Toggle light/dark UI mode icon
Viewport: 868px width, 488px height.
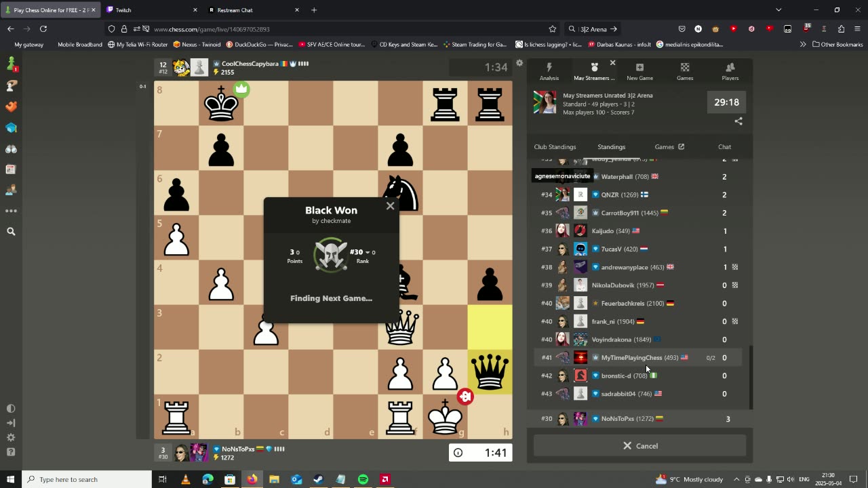point(11,409)
